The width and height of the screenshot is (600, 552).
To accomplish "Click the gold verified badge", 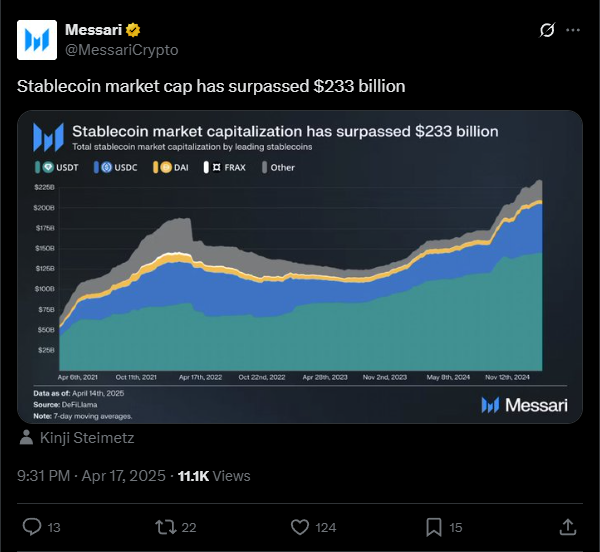I will [x=133, y=30].
